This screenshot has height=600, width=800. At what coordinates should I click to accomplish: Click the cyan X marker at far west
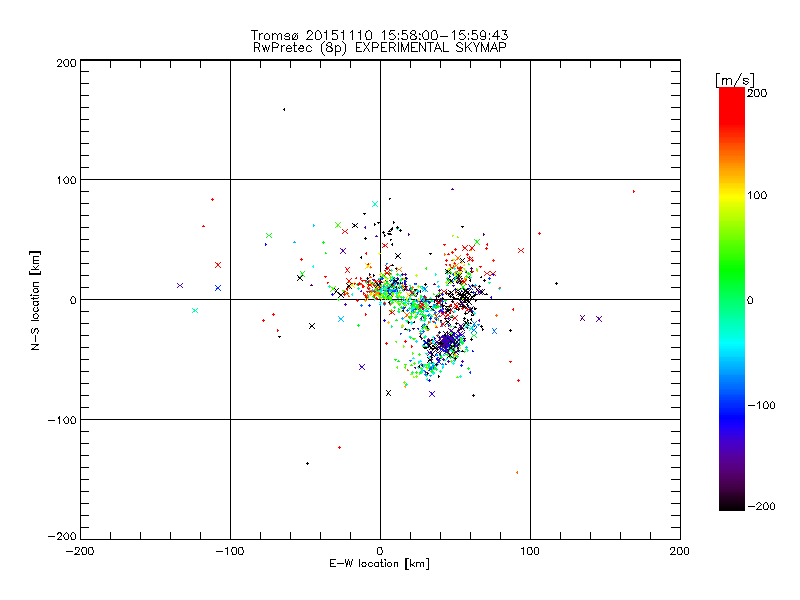pyautogui.click(x=195, y=311)
